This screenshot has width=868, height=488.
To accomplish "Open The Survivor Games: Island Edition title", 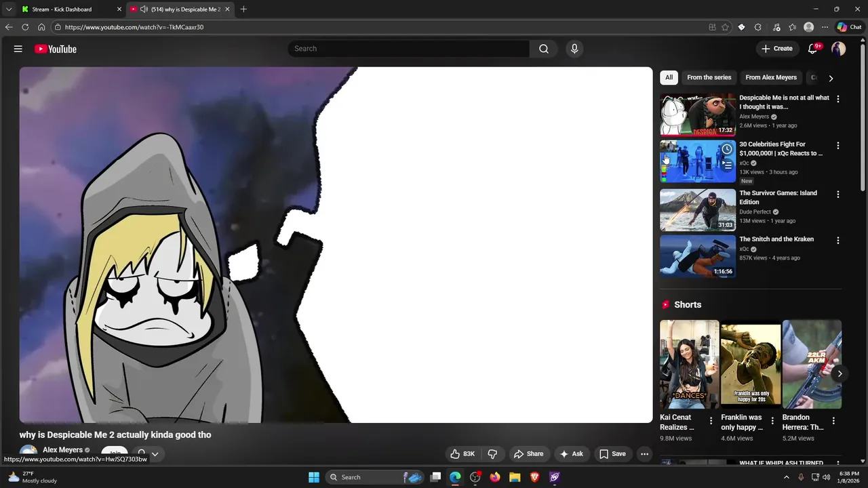I will tap(778, 197).
